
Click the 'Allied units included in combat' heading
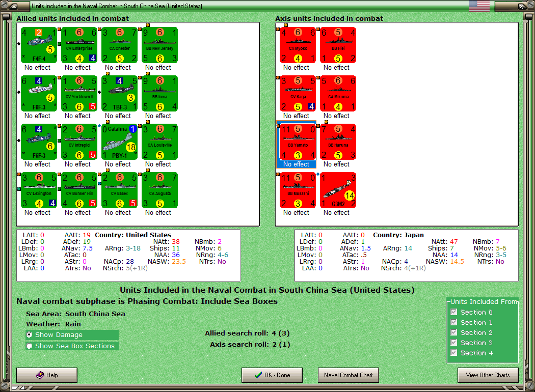tap(73, 18)
